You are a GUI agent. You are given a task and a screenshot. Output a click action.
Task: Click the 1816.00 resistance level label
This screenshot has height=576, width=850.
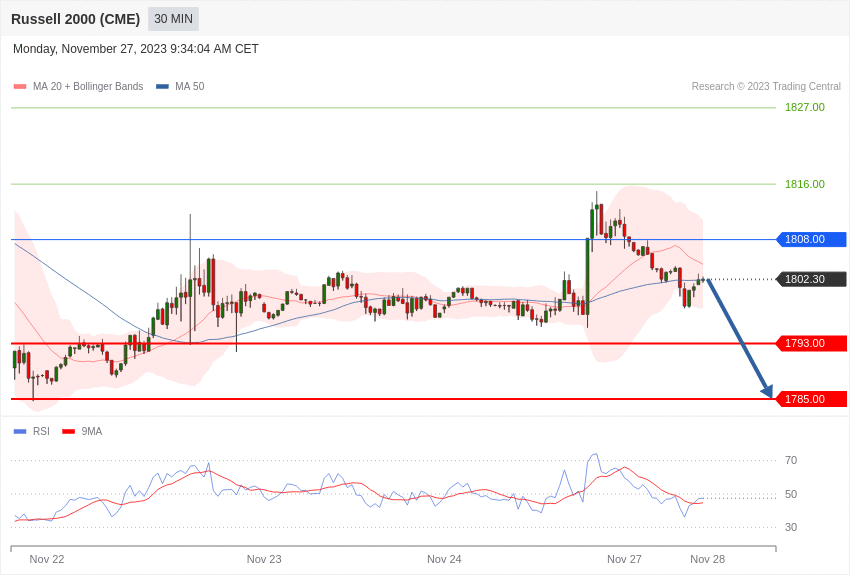804,184
